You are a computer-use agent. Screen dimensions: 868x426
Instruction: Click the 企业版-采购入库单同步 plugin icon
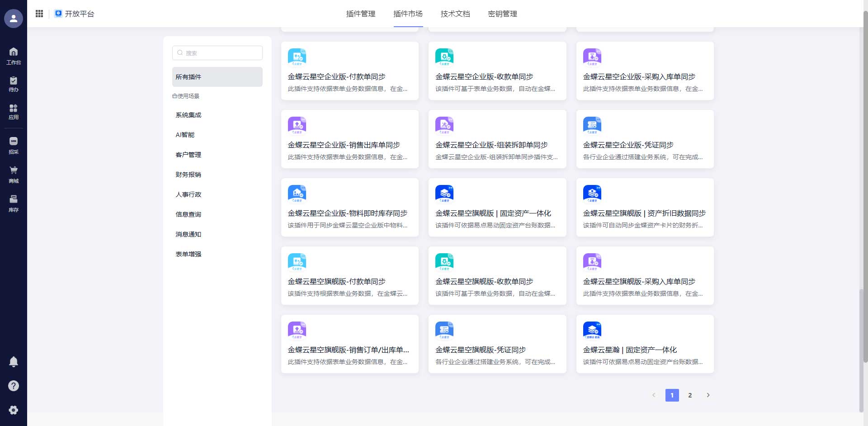(x=592, y=57)
